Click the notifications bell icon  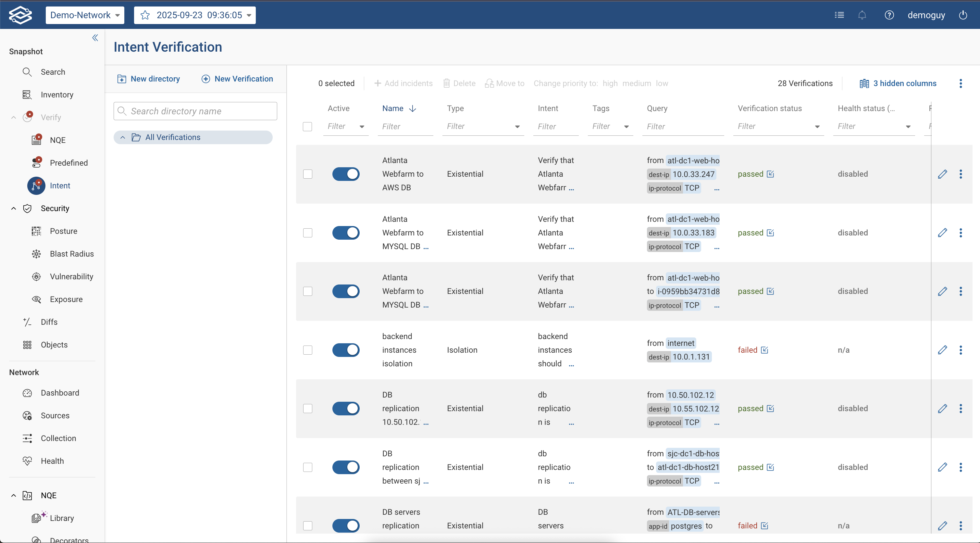(862, 15)
